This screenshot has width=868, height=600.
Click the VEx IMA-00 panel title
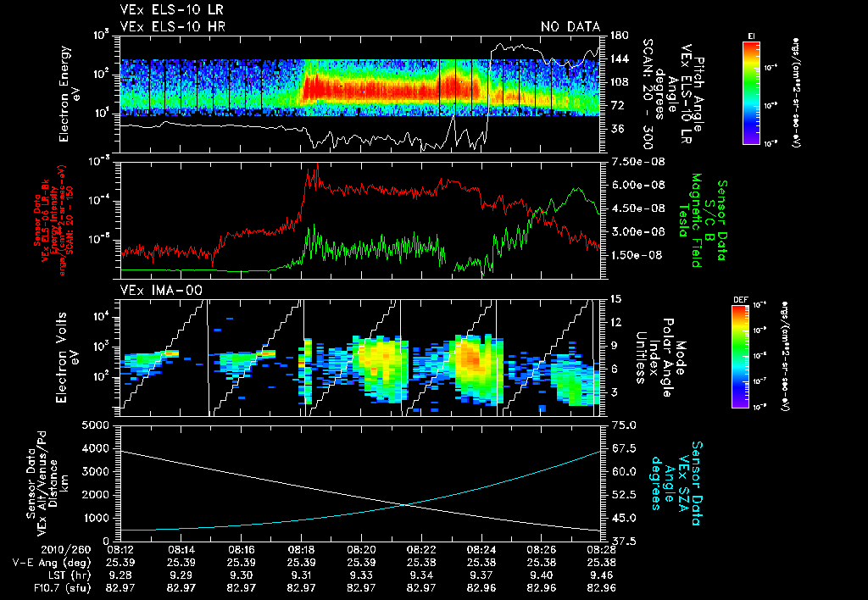pos(161,291)
